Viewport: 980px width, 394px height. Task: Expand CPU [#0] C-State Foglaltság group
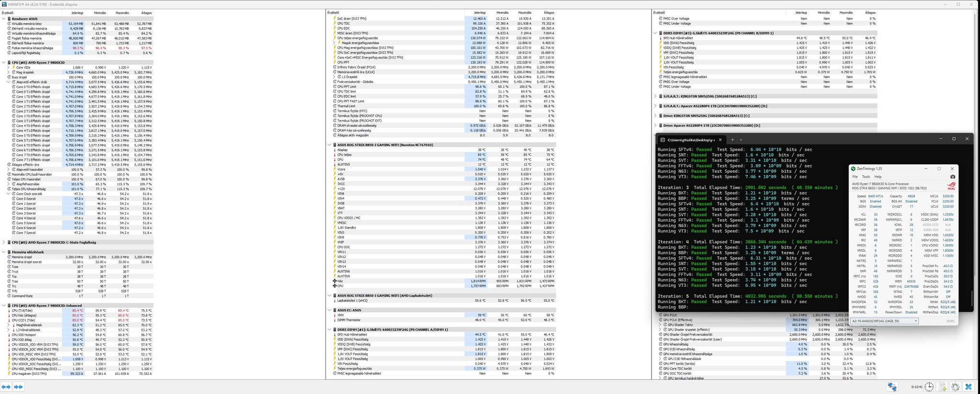4,243
